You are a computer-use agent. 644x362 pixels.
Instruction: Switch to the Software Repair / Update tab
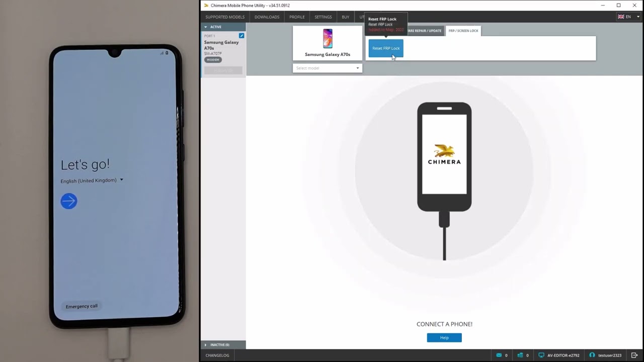tap(424, 31)
